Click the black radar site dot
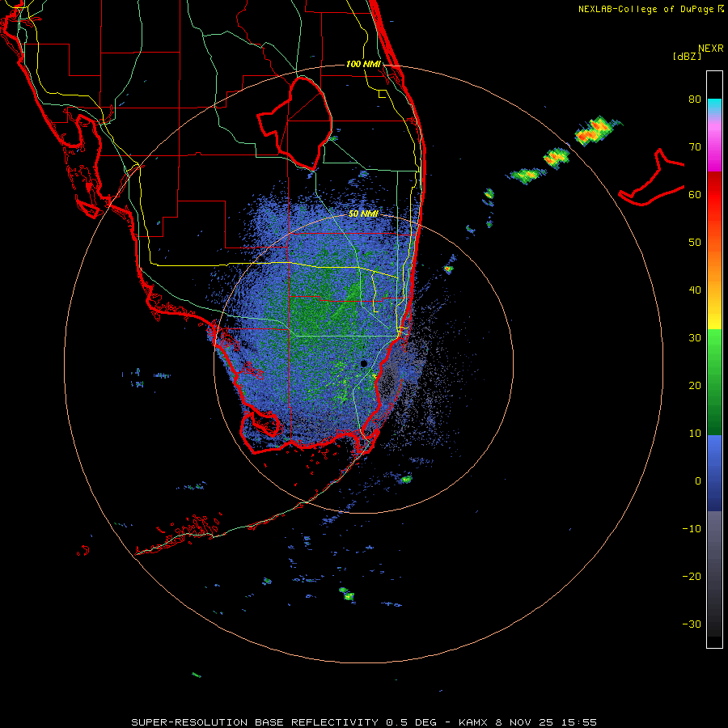The width and height of the screenshot is (728, 728). (364, 363)
